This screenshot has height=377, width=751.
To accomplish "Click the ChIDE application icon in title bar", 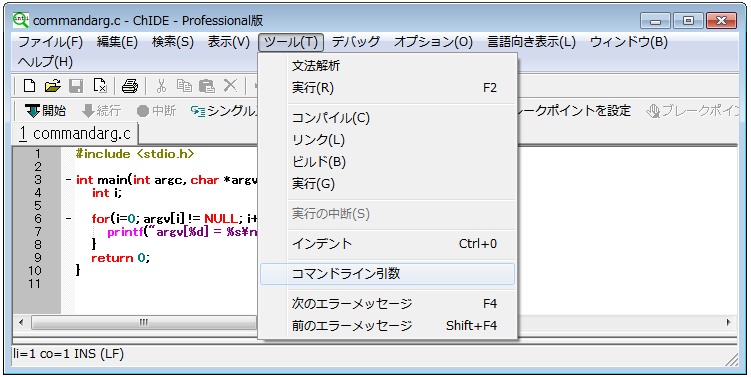I will (x=21, y=20).
